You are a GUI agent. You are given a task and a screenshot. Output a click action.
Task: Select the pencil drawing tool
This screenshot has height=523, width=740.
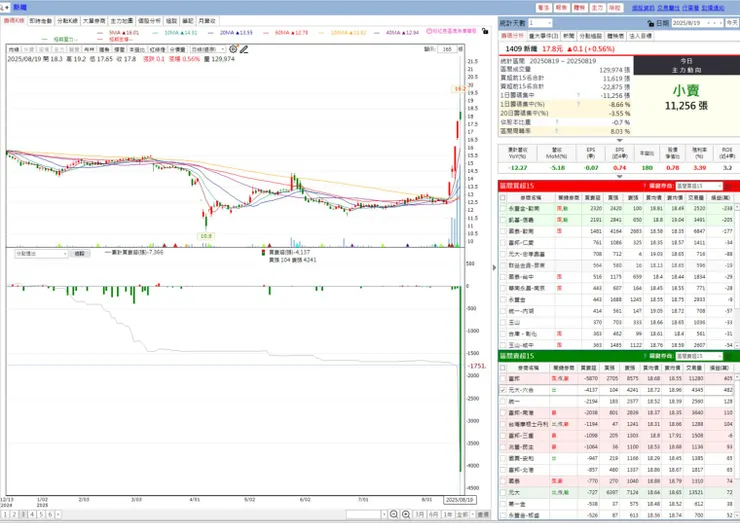tap(244, 49)
